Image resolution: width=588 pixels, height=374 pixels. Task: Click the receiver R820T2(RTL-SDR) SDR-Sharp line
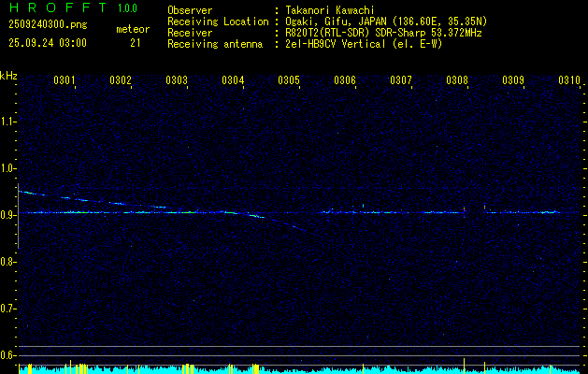point(383,33)
